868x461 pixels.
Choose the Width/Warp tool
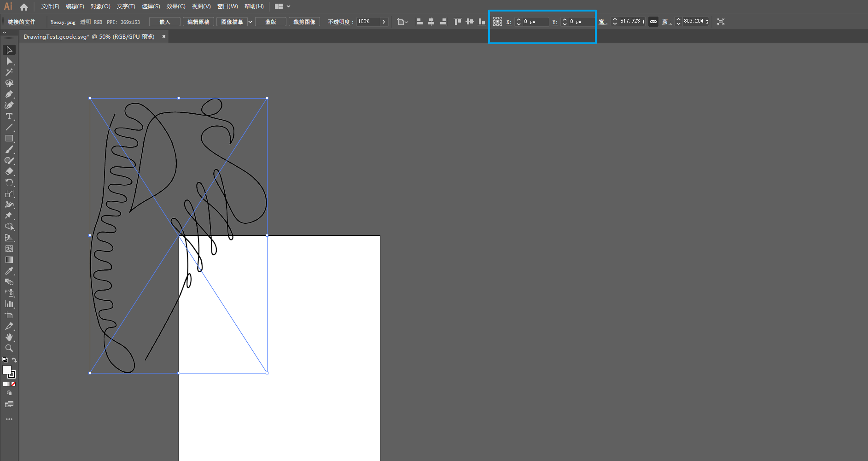point(9,204)
